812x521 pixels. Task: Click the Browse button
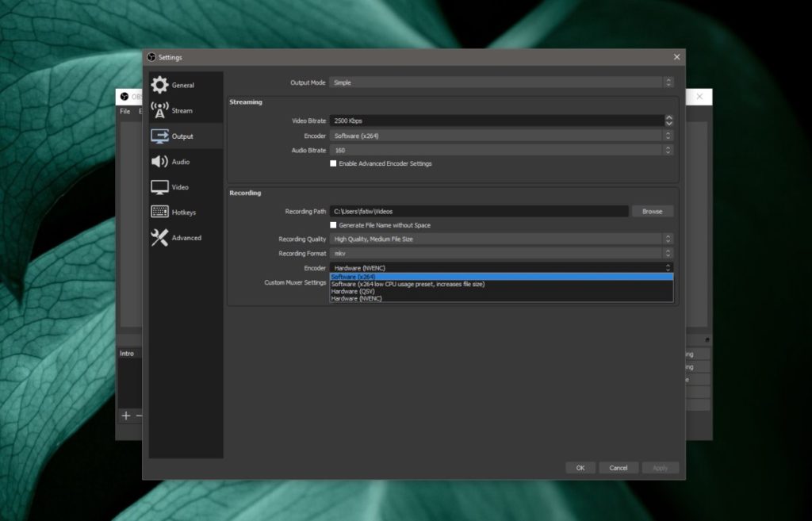(x=652, y=211)
